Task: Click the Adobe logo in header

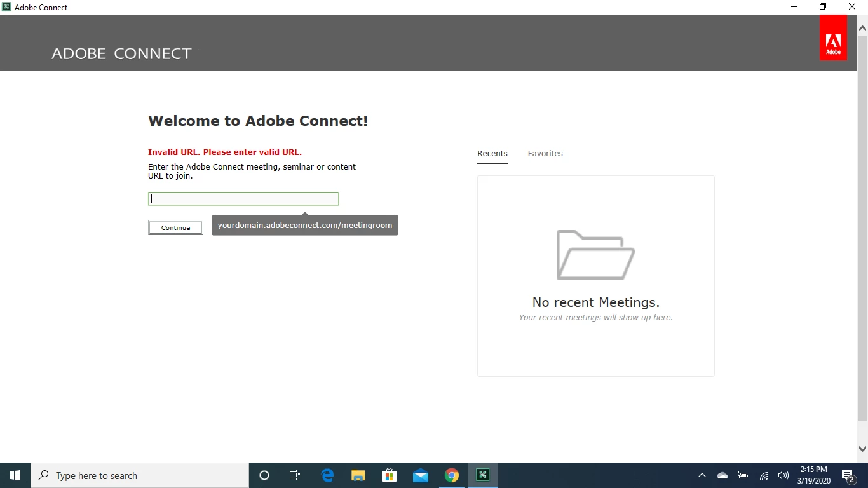Action: [833, 37]
